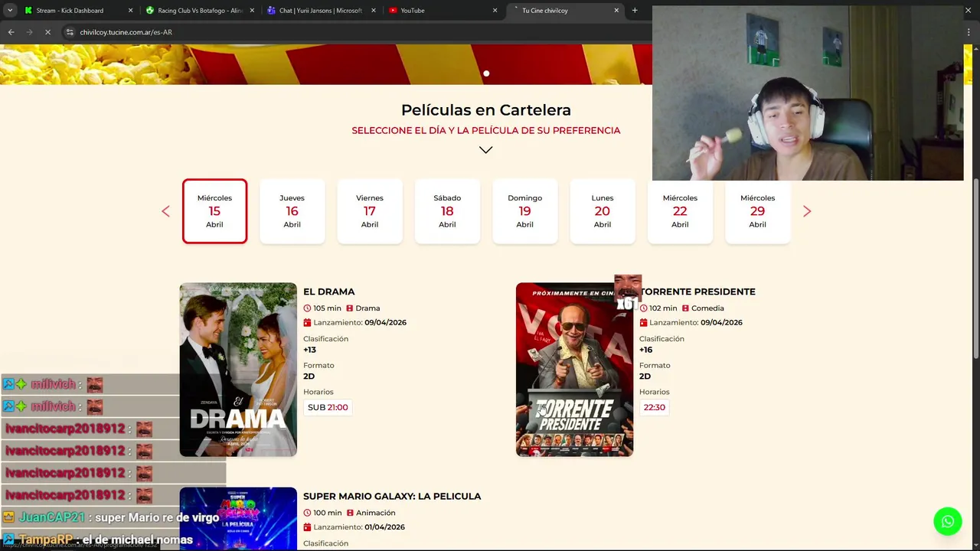This screenshot has height=551, width=980.
Task: Switch to the Chat Microsoft Teams tab
Action: (x=320, y=11)
